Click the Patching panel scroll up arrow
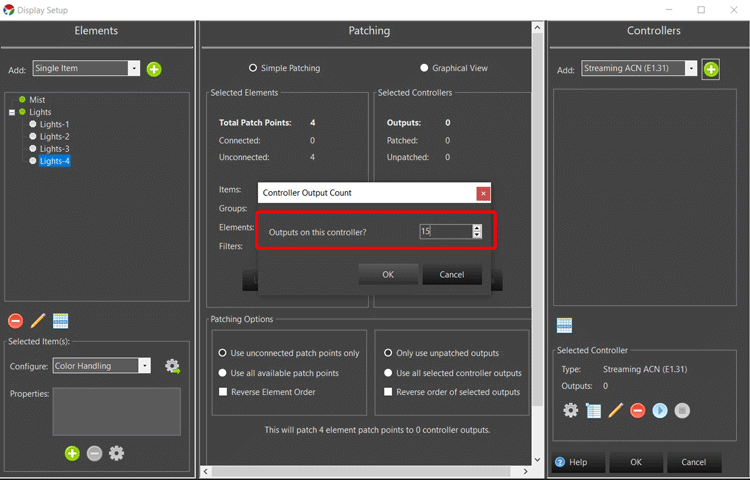The height and width of the screenshot is (480, 750). (537, 28)
